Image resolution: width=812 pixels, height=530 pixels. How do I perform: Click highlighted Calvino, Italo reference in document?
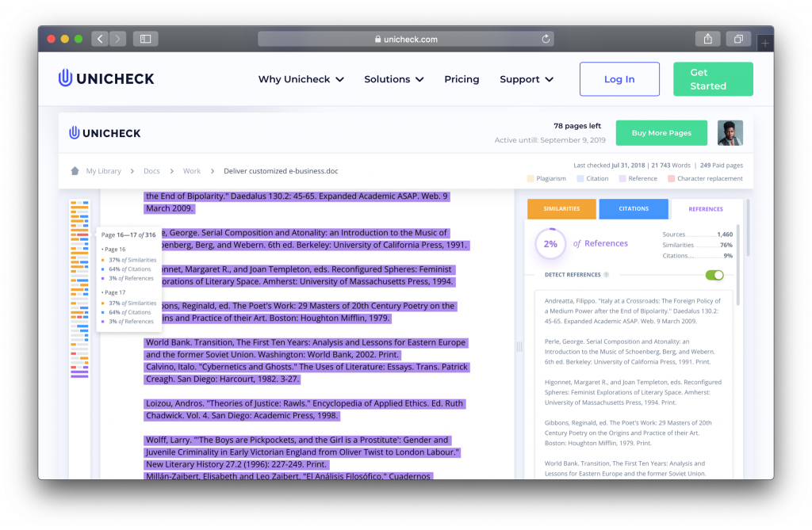(306, 372)
